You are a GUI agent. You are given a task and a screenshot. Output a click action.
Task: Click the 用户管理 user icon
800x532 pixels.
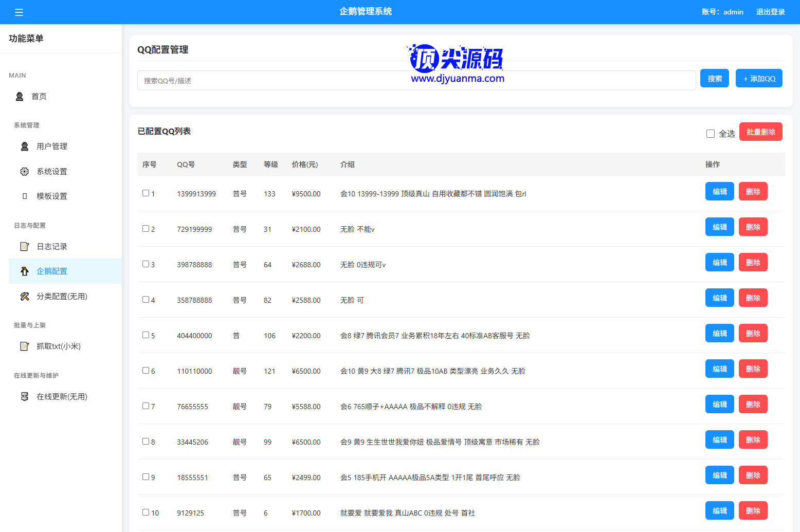click(25, 146)
